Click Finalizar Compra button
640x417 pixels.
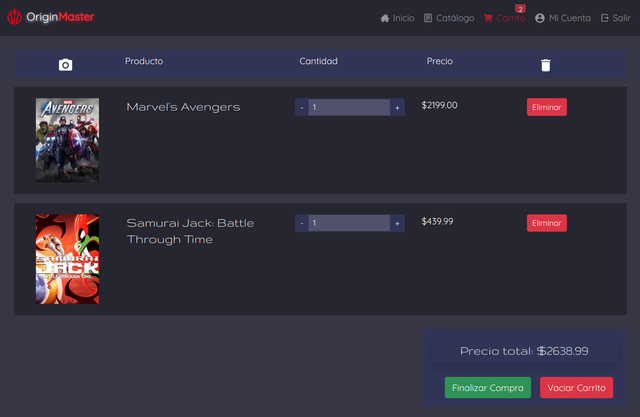pyautogui.click(x=488, y=387)
